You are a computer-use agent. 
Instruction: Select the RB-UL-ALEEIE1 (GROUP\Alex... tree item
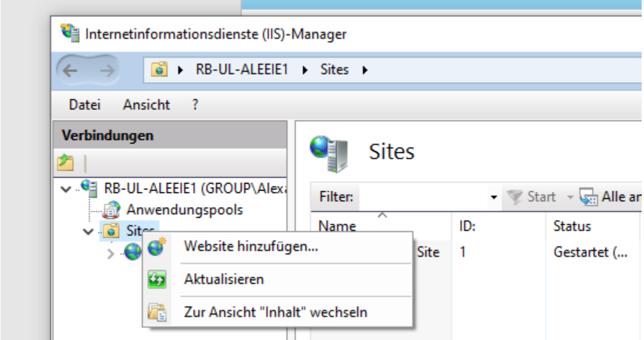(x=195, y=188)
